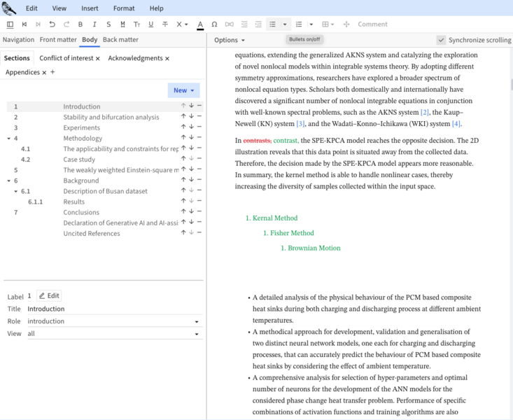Apply monospace M formatting
This screenshot has width=513, height=420.
(x=122, y=24)
